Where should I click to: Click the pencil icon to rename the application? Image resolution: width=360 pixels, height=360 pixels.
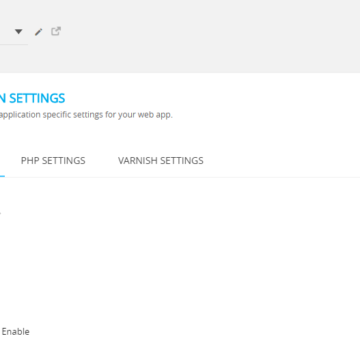pos(39,32)
